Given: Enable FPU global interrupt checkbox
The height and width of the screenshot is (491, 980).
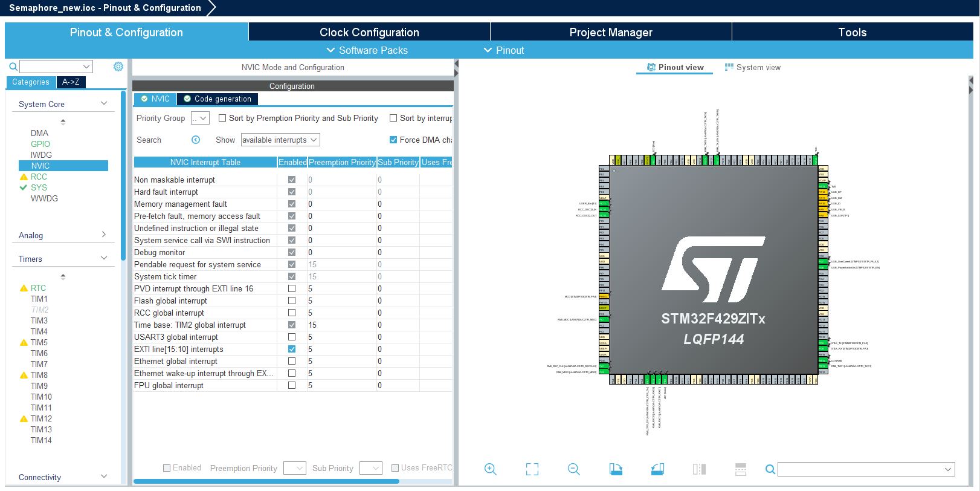Looking at the screenshot, I should tap(292, 385).
